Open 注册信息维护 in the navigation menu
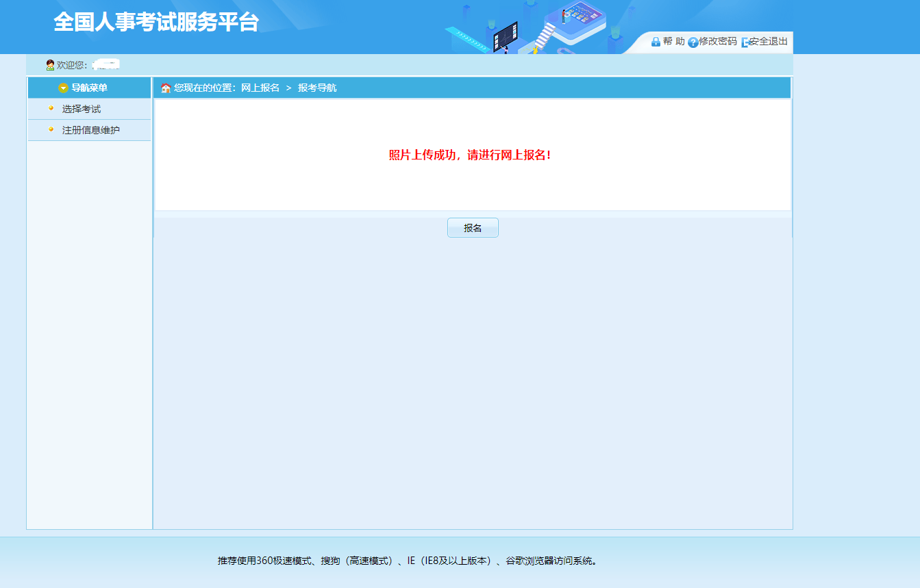This screenshot has height=588, width=920. [x=91, y=130]
